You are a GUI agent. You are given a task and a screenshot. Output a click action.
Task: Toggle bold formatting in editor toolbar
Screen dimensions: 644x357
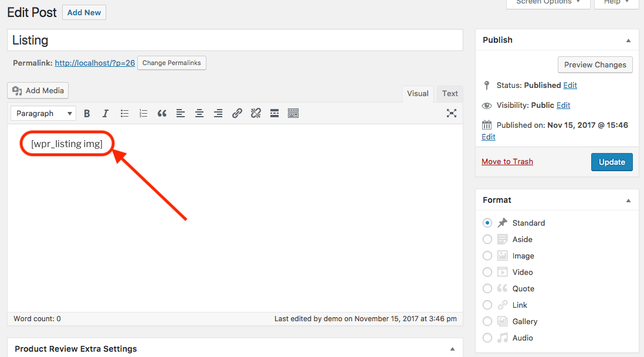87,114
